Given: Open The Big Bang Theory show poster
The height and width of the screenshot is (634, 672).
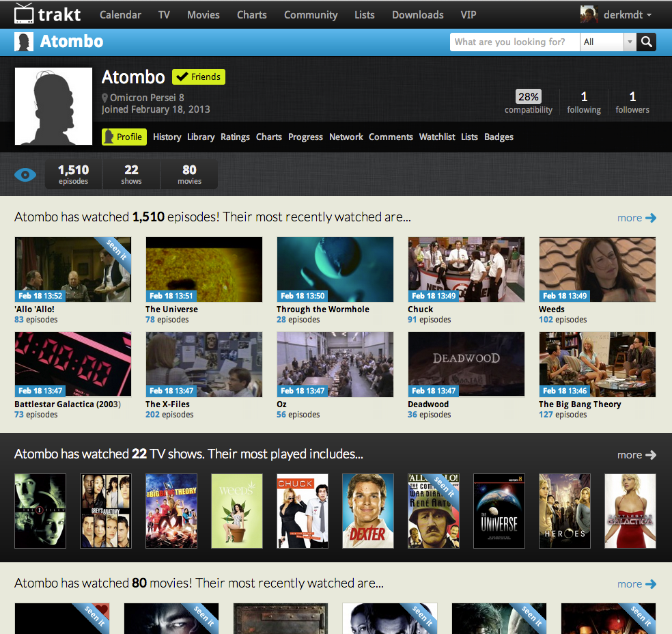Looking at the screenshot, I should [x=171, y=511].
